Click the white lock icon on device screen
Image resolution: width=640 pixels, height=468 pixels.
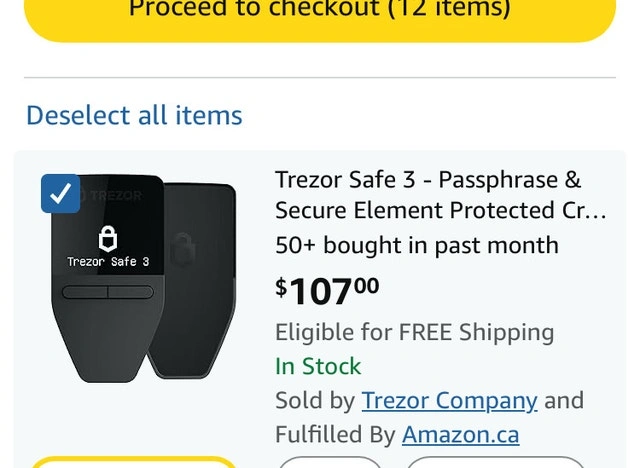click(x=108, y=238)
